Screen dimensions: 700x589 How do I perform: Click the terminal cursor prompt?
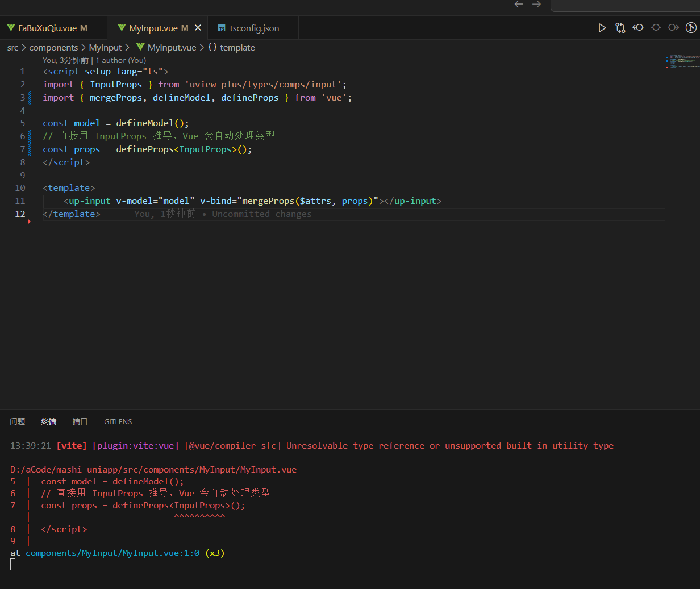click(x=13, y=565)
